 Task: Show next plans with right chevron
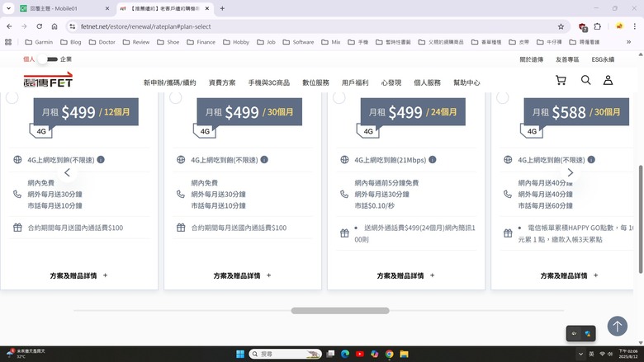click(x=570, y=172)
